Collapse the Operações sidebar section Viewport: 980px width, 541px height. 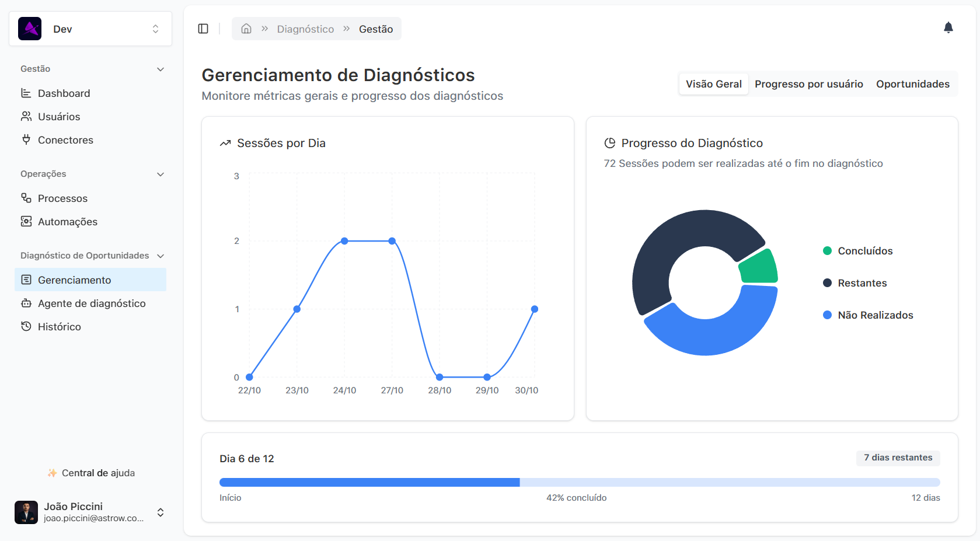(x=161, y=174)
